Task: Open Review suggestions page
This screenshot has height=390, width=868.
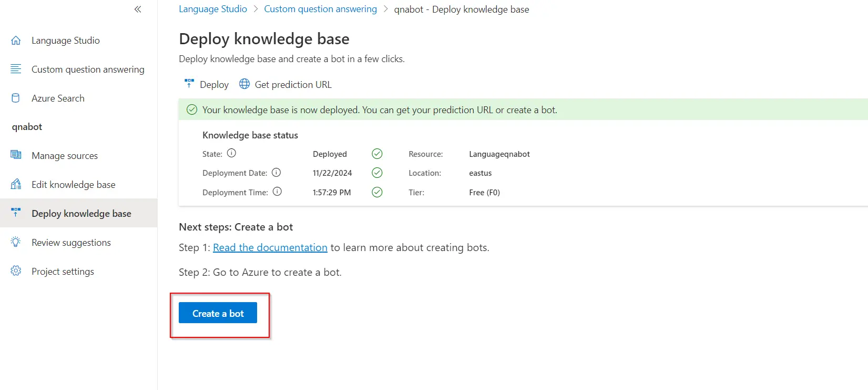Action: (71, 243)
